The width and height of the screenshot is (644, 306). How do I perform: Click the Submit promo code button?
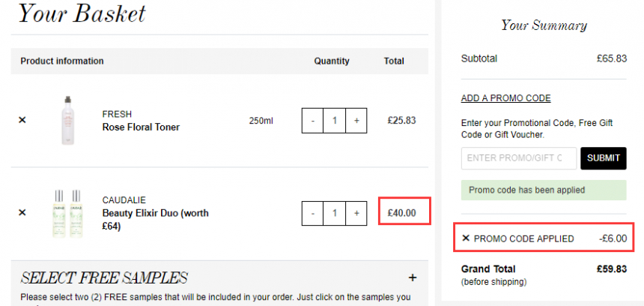coord(604,158)
